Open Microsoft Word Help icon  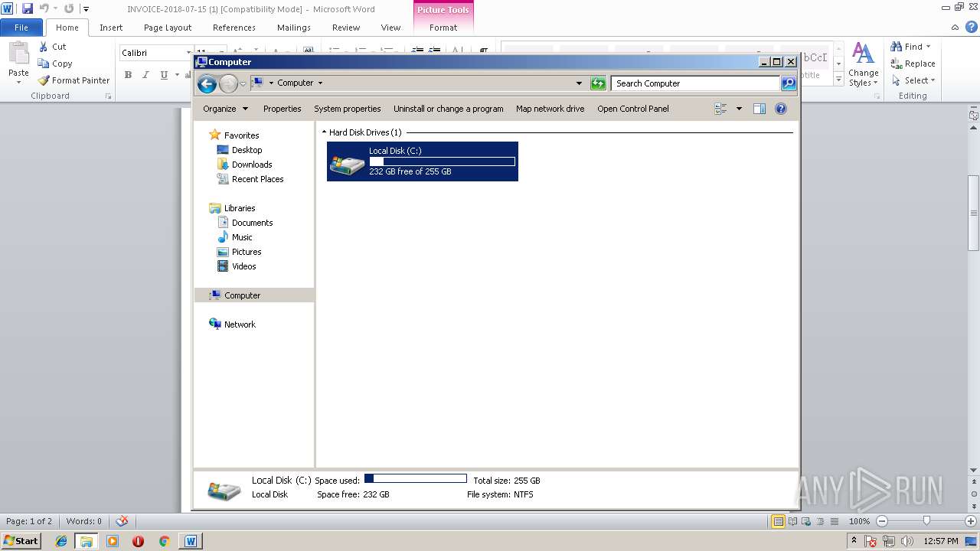(x=971, y=28)
